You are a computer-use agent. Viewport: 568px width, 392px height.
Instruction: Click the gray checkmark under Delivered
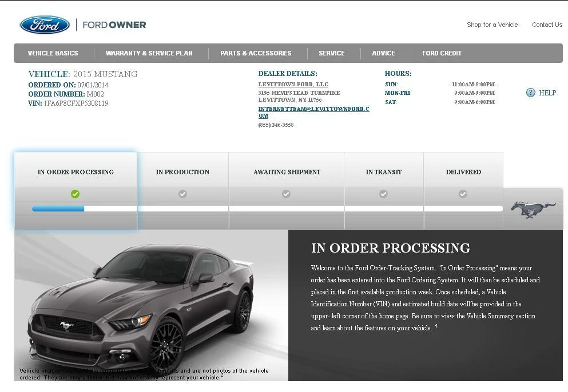point(463,194)
